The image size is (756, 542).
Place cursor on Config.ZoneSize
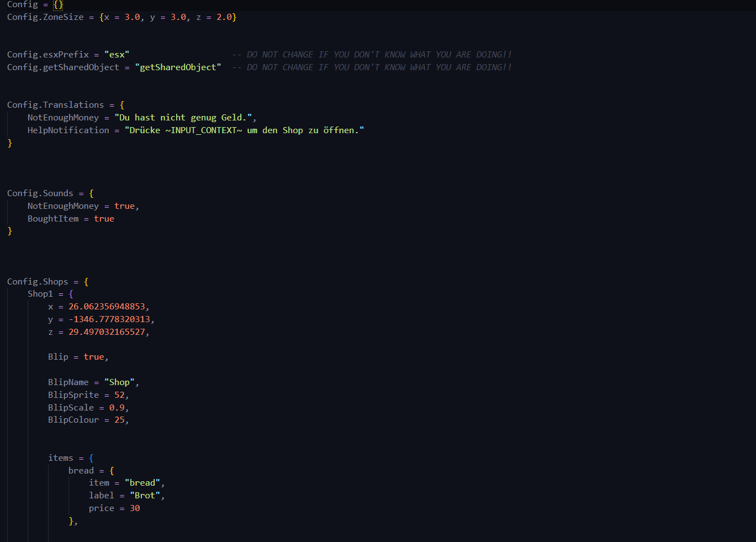click(x=45, y=17)
